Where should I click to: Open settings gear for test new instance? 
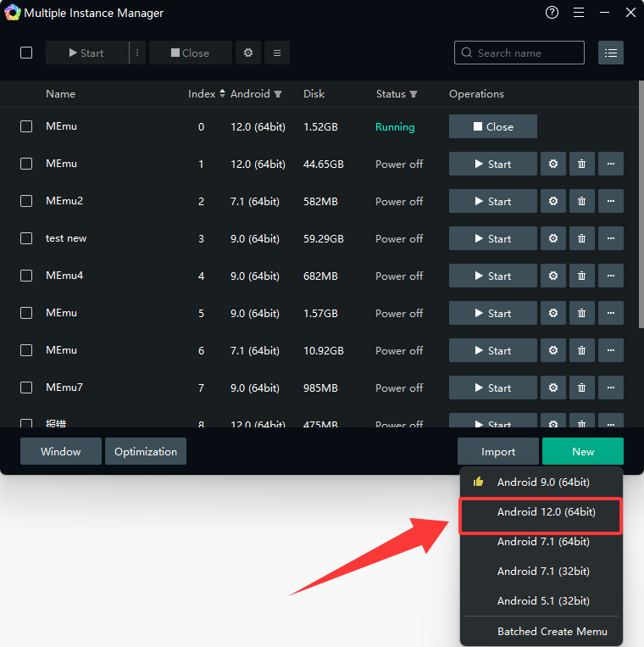(552, 238)
